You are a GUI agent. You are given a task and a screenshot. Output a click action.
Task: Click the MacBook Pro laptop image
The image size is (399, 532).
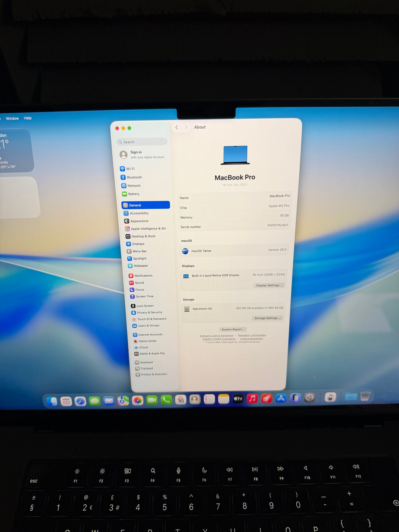(x=235, y=155)
